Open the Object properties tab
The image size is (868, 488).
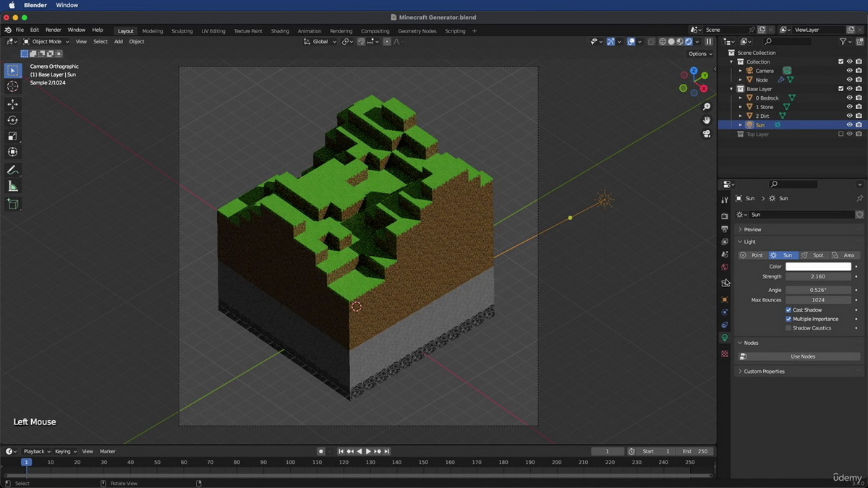[725, 299]
